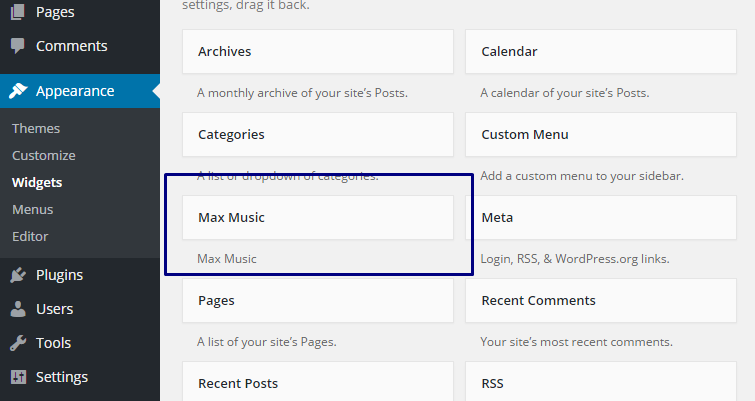The height and width of the screenshot is (401, 755).
Task: Click the Plugins plug icon
Action: click(x=18, y=275)
